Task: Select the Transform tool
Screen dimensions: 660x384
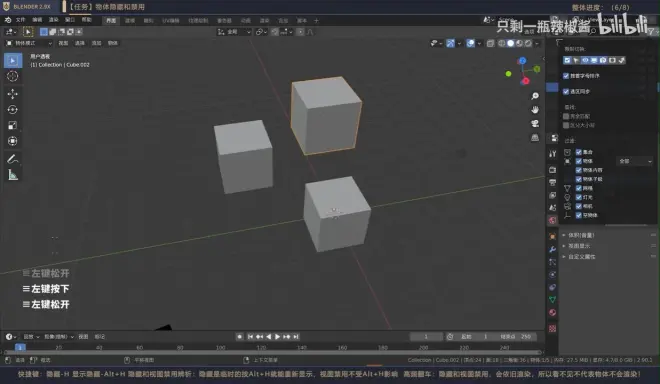Action: [x=13, y=141]
